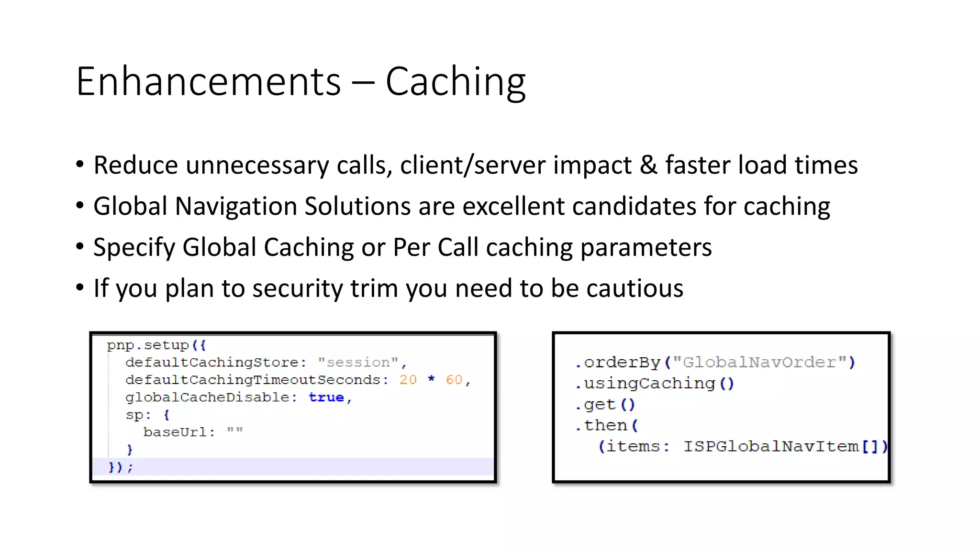Click the '.usingCaching()' code line
This screenshot has width=980, height=551.
[x=654, y=384]
